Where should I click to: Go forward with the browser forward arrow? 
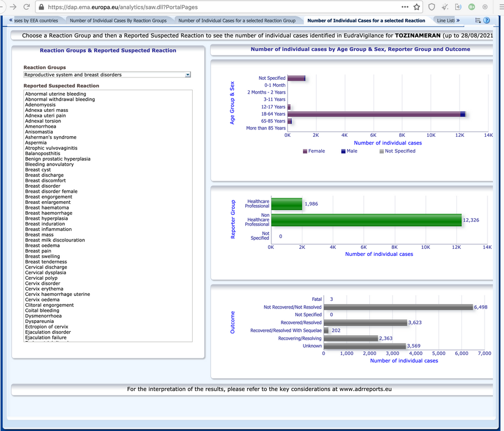click(x=13, y=7)
